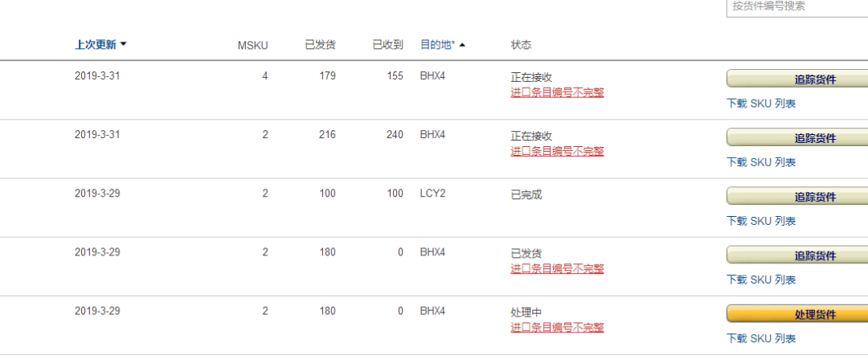This screenshot has height=359, width=868.
Task: Click the MSKU column header
Action: [252, 45]
